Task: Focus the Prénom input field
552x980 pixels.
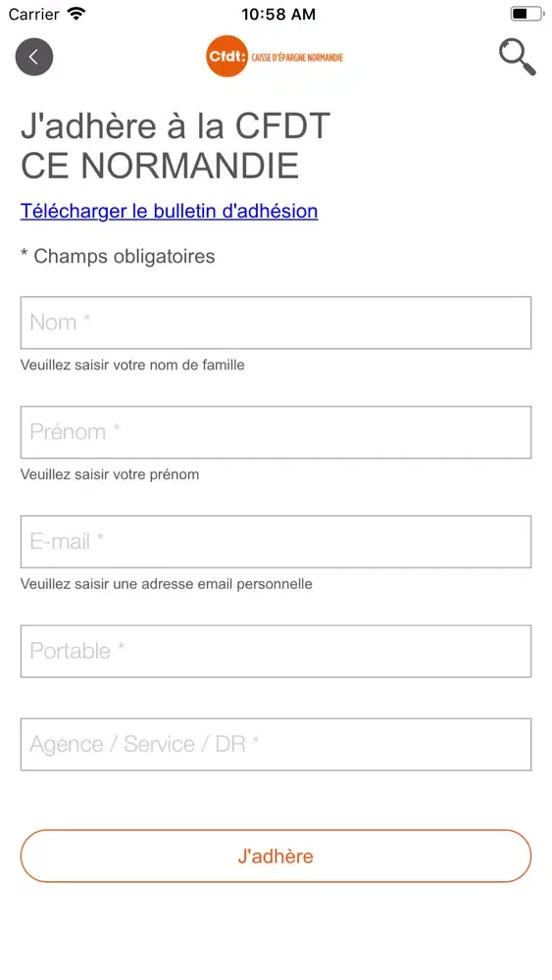Action: (x=276, y=432)
